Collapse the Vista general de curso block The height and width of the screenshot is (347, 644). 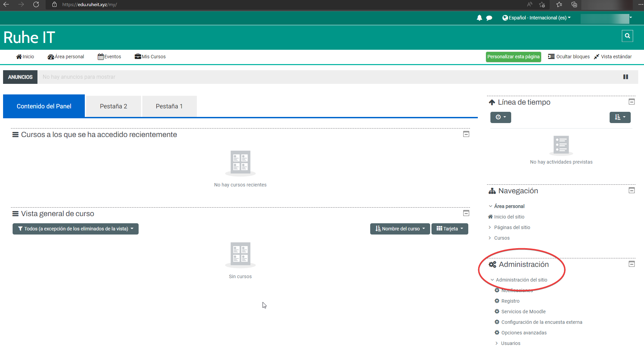pyautogui.click(x=466, y=213)
